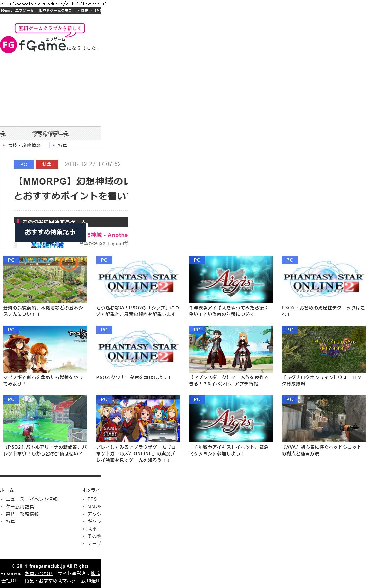Screen dimensions: 369x588
Task: Open 『PSO2』バトルアリーナの新武器 article title
Action: pyautogui.click(x=45, y=450)
